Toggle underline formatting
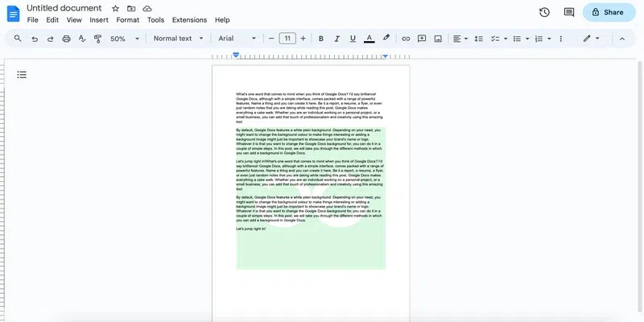The height and width of the screenshot is (322, 644). click(x=353, y=39)
